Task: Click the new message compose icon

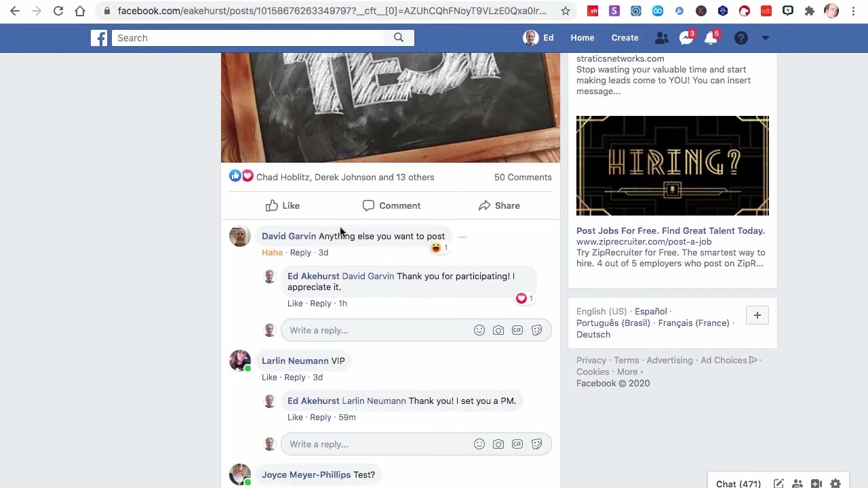Action: coord(778,483)
